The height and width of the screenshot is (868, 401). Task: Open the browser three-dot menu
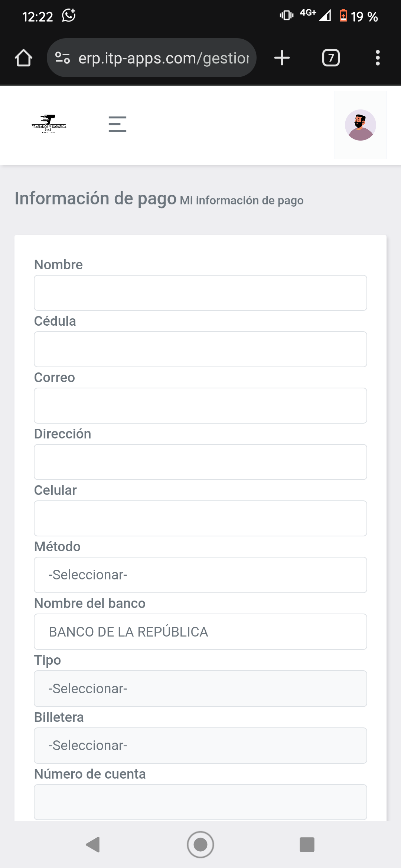(378, 58)
